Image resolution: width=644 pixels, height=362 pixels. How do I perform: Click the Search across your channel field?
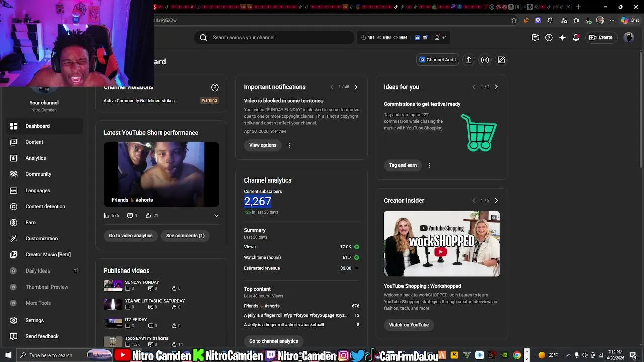(274, 37)
